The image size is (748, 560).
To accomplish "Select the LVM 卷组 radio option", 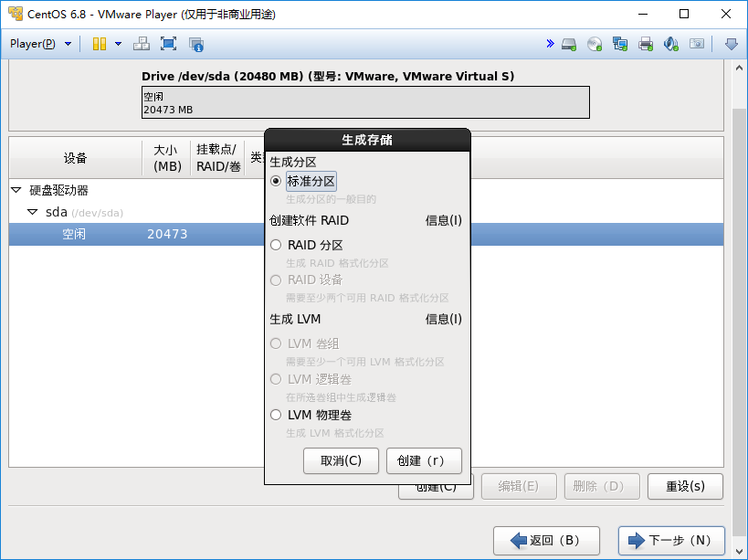I will coord(276,343).
